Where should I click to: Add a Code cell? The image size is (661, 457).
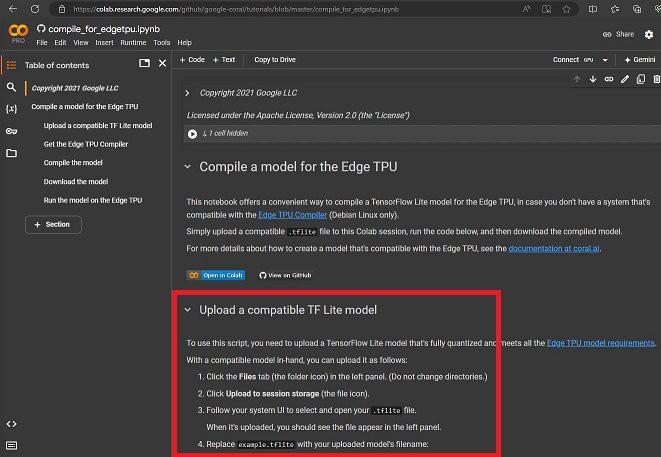192,60
